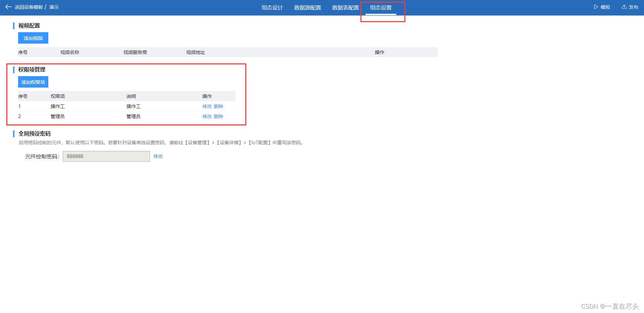The width and height of the screenshot is (644, 313).
Task: Click the 视频服务商 column header
Action: [x=135, y=52]
